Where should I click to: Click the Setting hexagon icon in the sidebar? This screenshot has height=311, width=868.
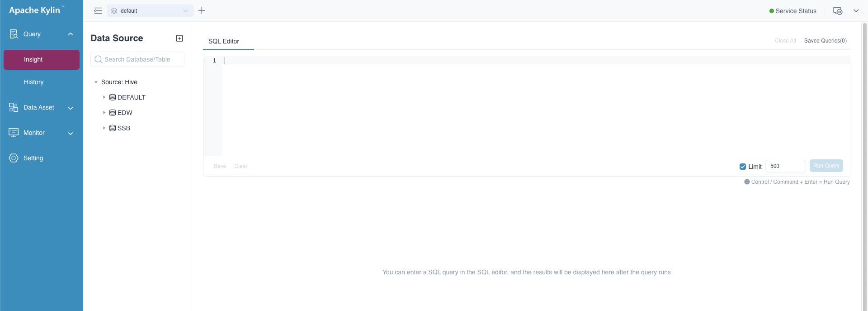tap(14, 158)
